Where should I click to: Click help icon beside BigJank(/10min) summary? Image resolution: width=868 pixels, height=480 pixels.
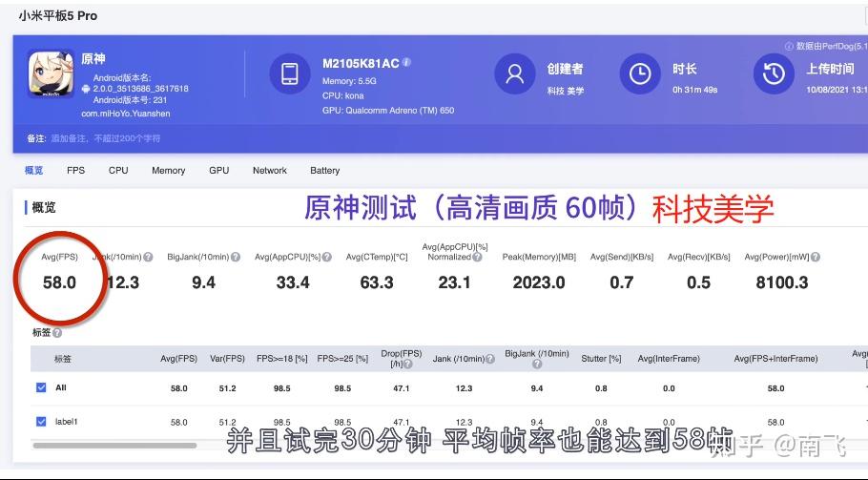point(236,257)
